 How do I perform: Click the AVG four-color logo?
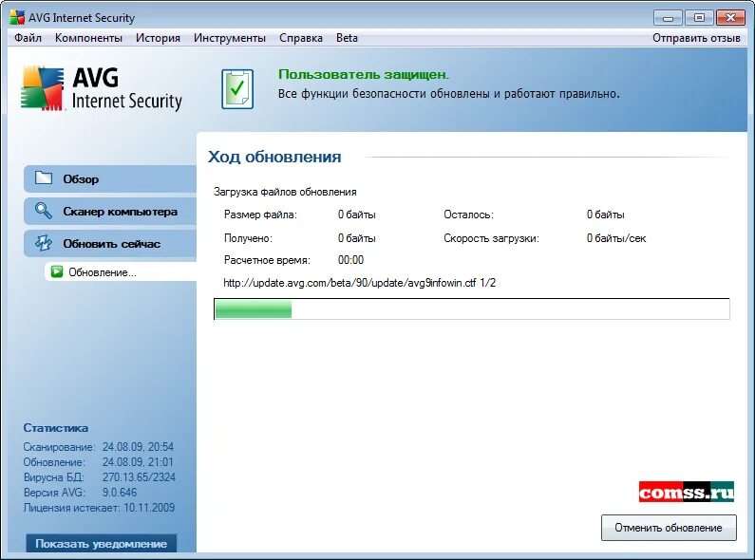(43, 88)
